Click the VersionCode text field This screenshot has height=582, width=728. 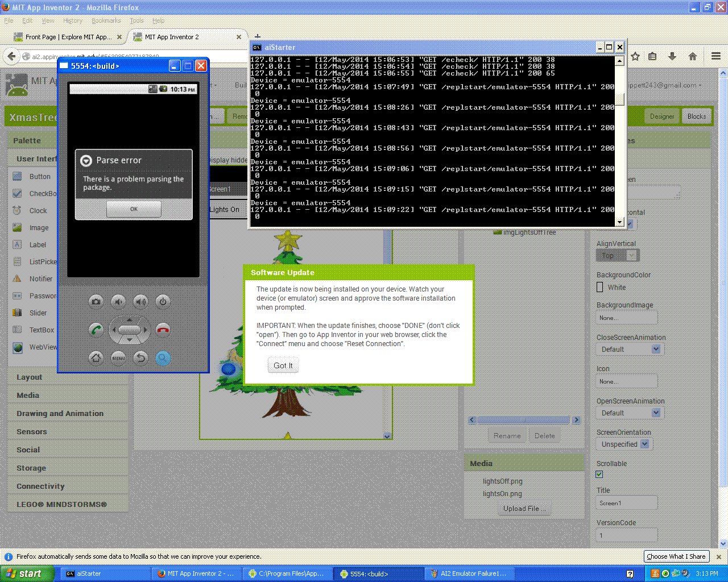(627, 535)
